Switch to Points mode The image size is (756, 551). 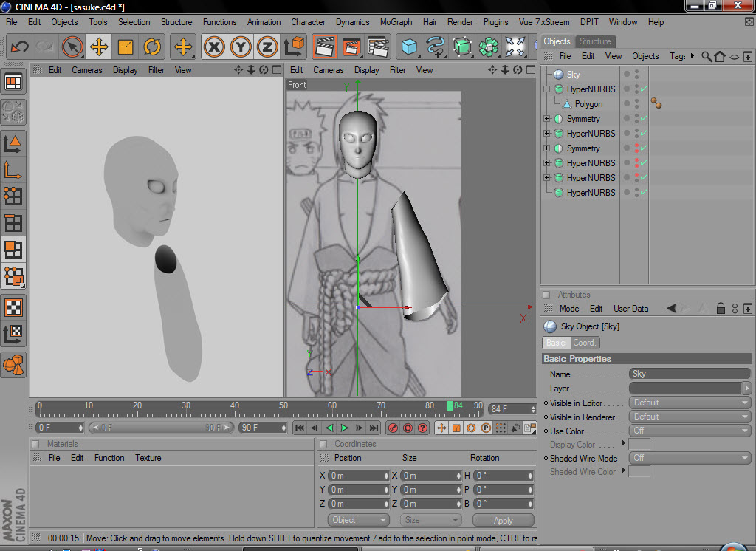pyautogui.click(x=13, y=196)
